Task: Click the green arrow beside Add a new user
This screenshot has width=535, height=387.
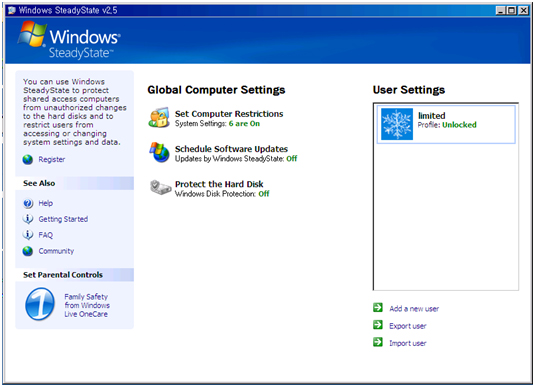Action: point(378,308)
